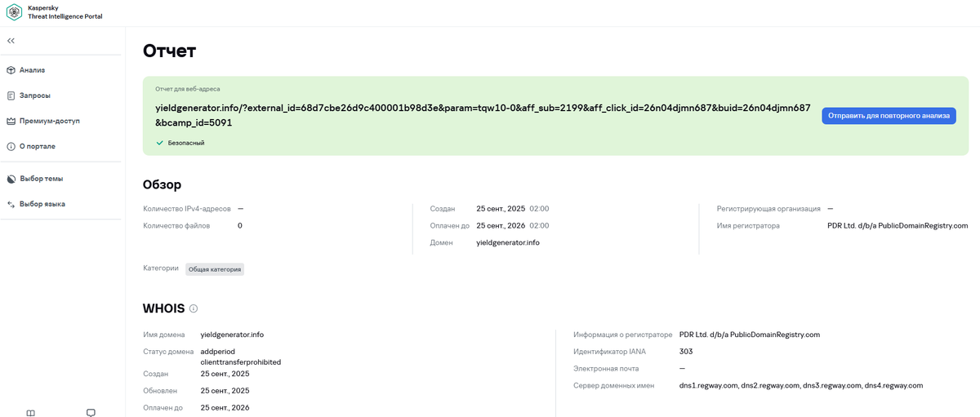Click the Идентификатор IANA label
Screen dimensions: 980x417
609,352
